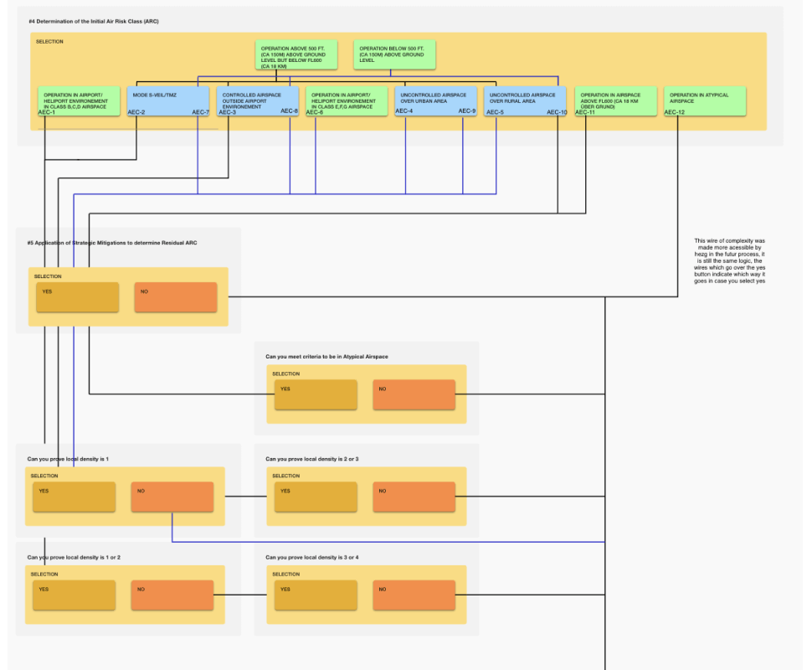
Task: Click the AEC-9 label
Action: point(466,111)
